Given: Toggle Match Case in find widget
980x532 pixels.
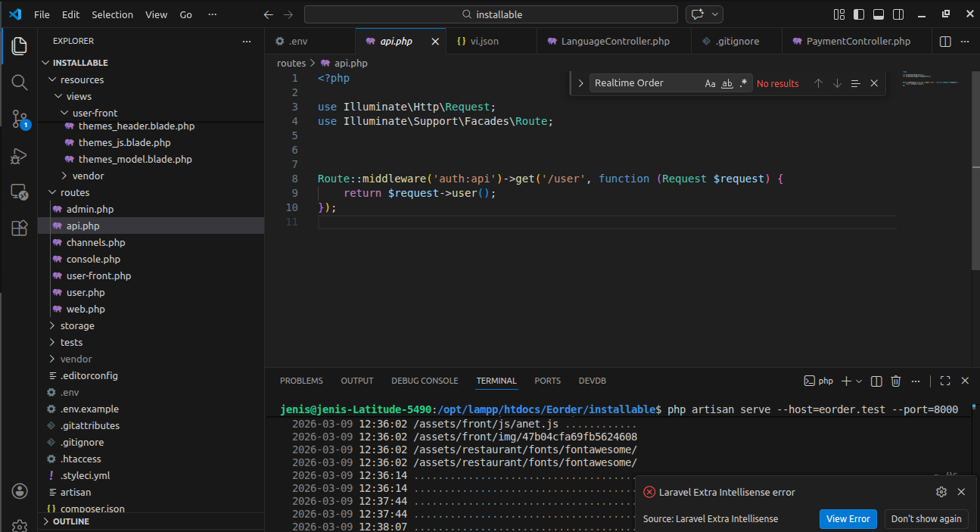Looking at the screenshot, I should tap(710, 83).
